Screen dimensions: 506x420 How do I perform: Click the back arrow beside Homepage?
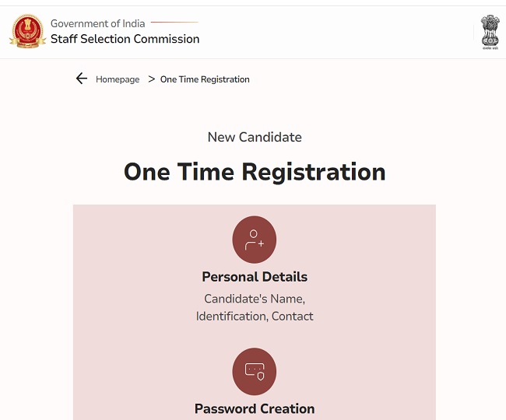click(82, 79)
